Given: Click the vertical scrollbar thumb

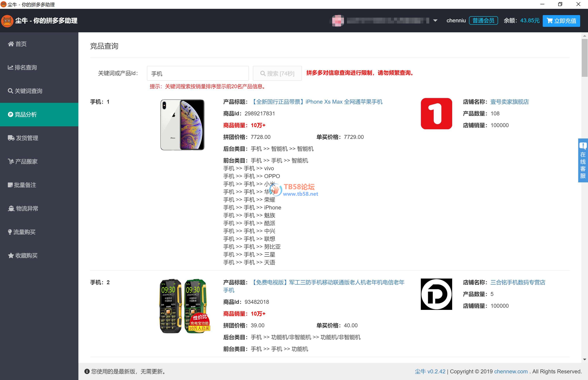Looking at the screenshot, I should (584, 58).
